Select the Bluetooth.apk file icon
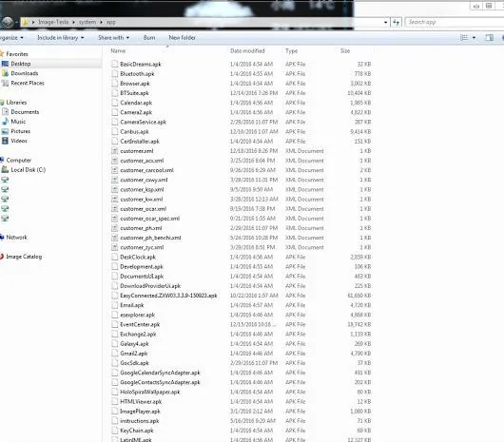 coord(114,73)
